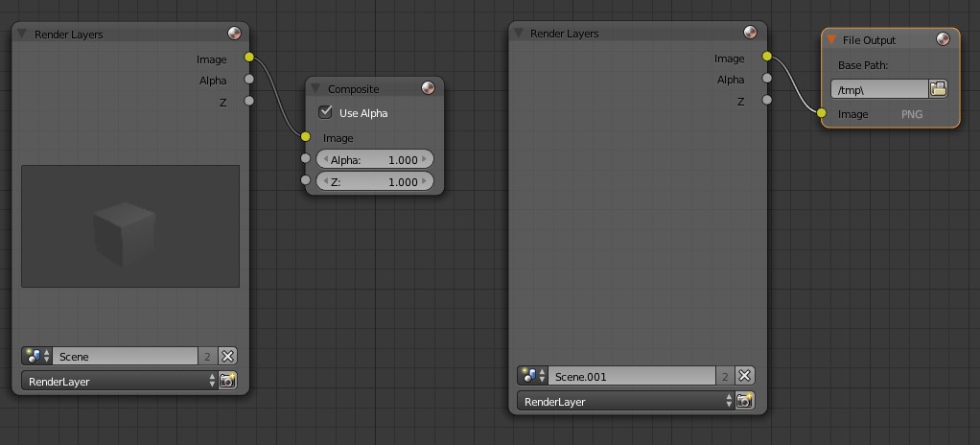Collapse the Scene.001 Render Layers node
Screen dimensions: 980x445
(x=518, y=33)
